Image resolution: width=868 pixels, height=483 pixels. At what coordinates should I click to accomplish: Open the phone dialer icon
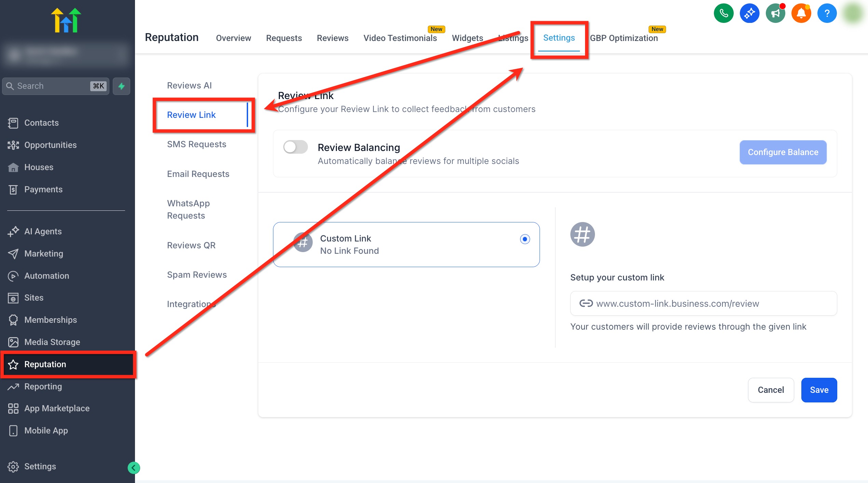tap(723, 13)
